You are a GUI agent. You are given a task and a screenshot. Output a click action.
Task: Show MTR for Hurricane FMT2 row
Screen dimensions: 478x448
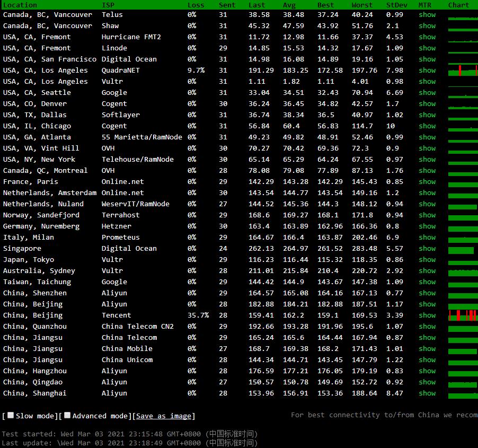427,37
